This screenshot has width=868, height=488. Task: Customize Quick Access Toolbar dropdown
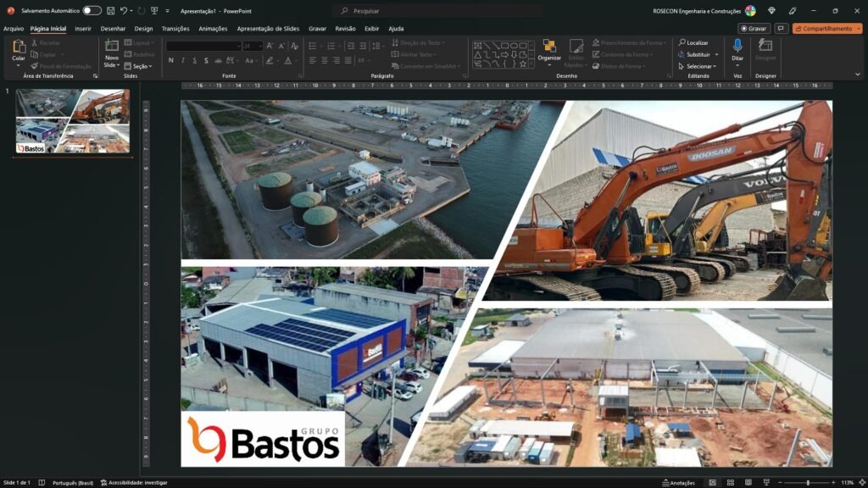click(167, 10)
